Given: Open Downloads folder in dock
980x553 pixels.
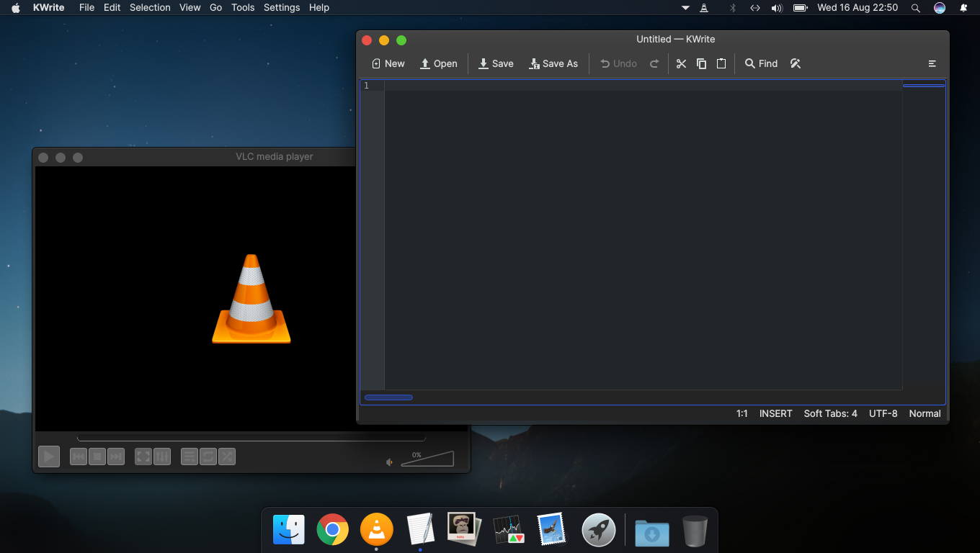Looking at the screenshot, I should click(652, 532).
